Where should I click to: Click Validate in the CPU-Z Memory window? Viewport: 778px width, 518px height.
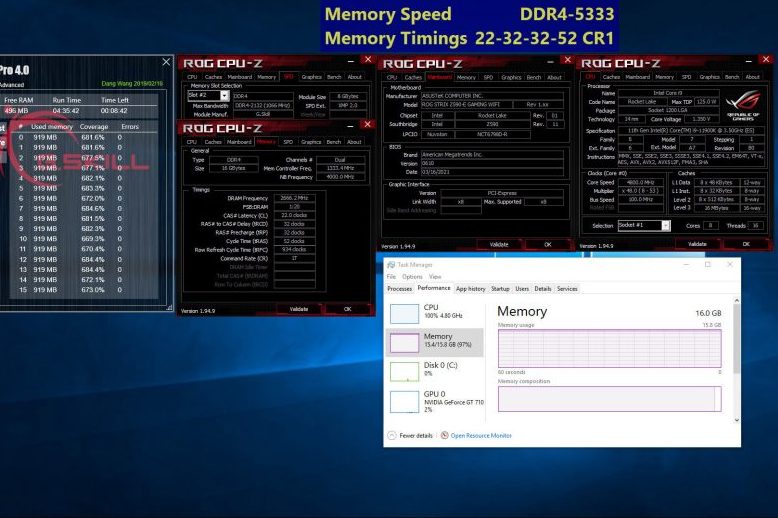[299, 309]
